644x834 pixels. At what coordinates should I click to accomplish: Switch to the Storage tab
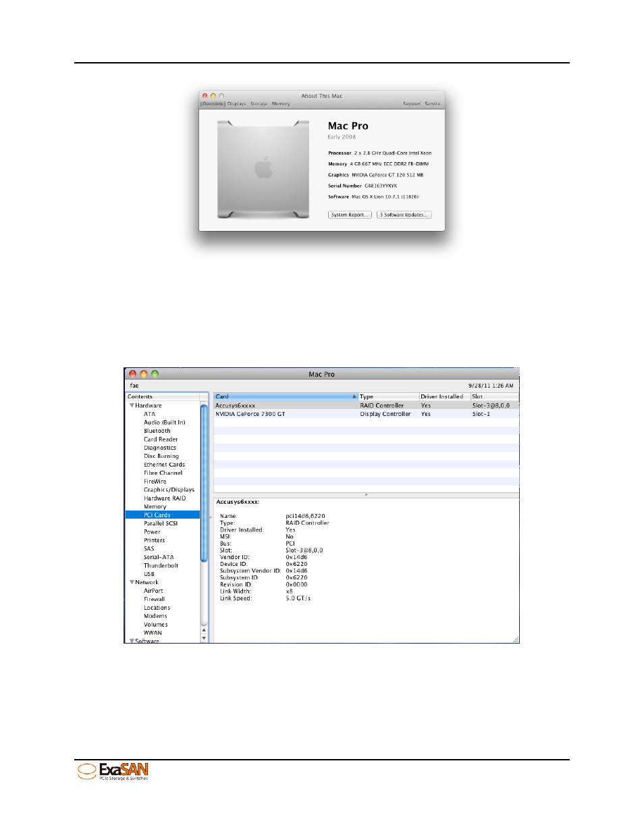[x=259, y=104]
